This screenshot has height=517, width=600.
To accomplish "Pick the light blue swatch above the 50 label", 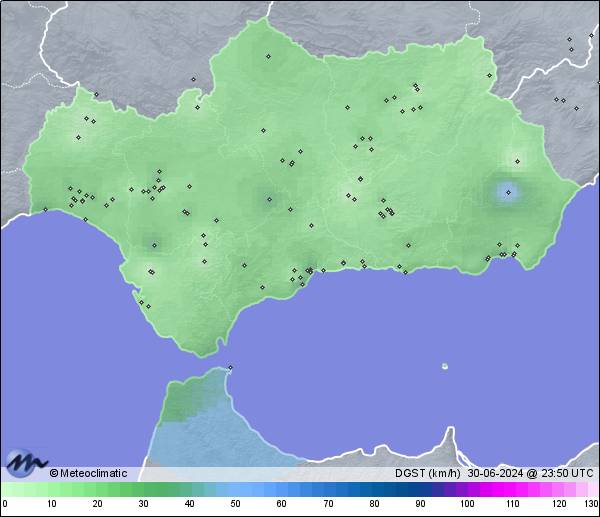I will click(233, 489).
